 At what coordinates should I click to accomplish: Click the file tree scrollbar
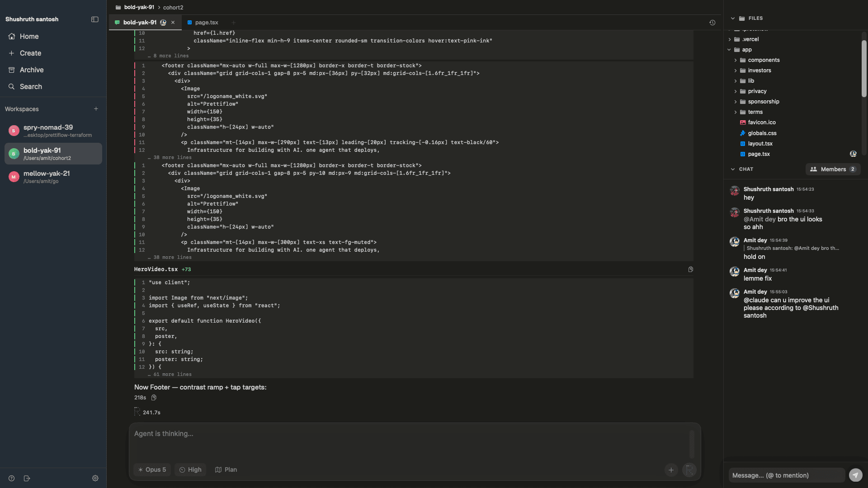pyautogui.click(x=863, y=69)
